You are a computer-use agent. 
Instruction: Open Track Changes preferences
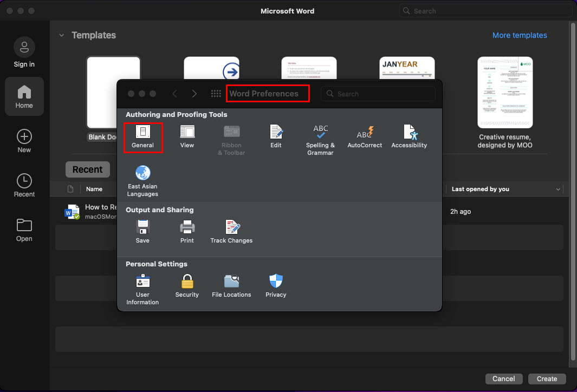coord(231,231)
